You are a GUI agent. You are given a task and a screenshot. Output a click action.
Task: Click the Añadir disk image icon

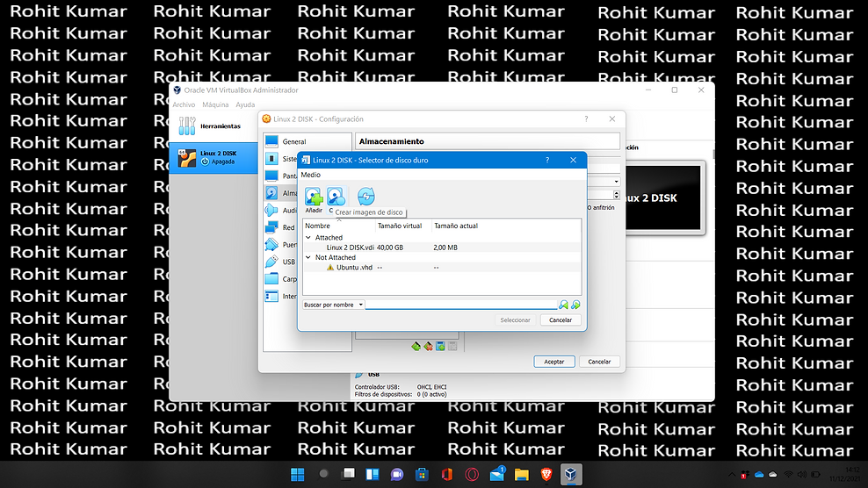[314, 197]
